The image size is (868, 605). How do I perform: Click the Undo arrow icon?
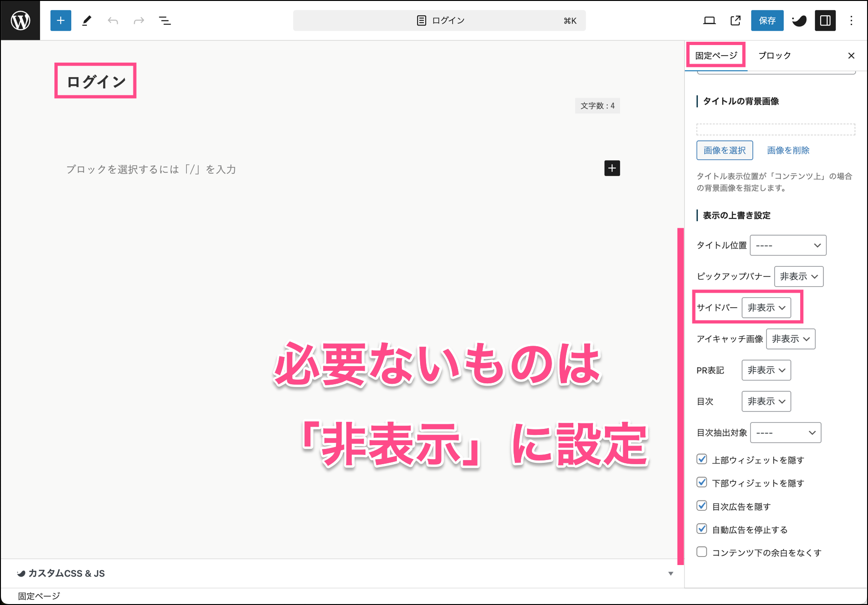pyautogui.click(x=113, y=20)
